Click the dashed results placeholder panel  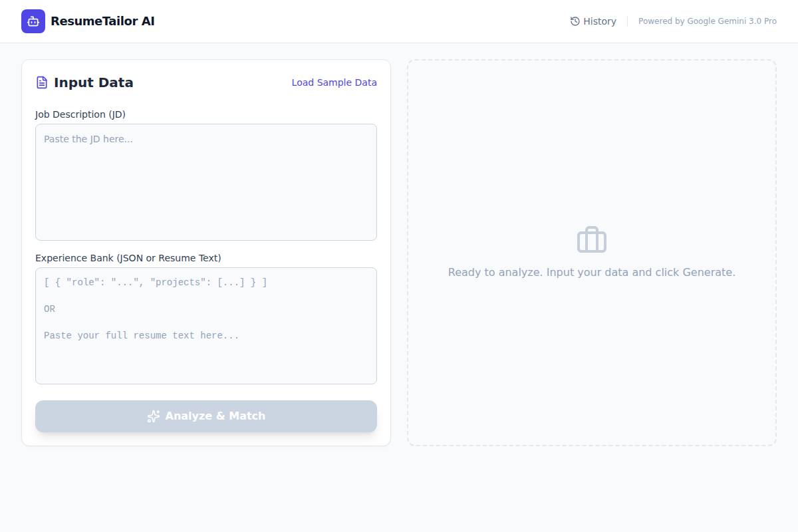(591, 372)
